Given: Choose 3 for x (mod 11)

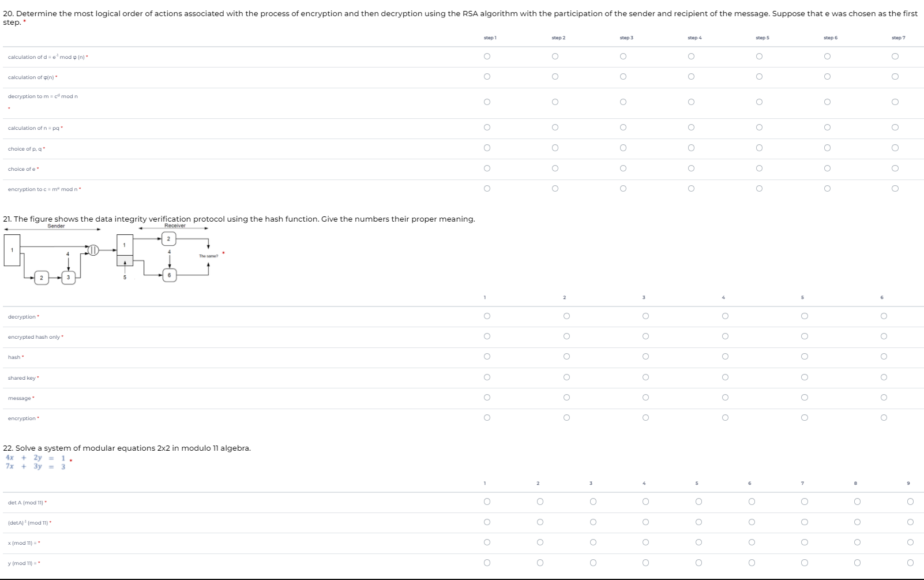Looking at the screenshot, I should click(x=593, y=542).
